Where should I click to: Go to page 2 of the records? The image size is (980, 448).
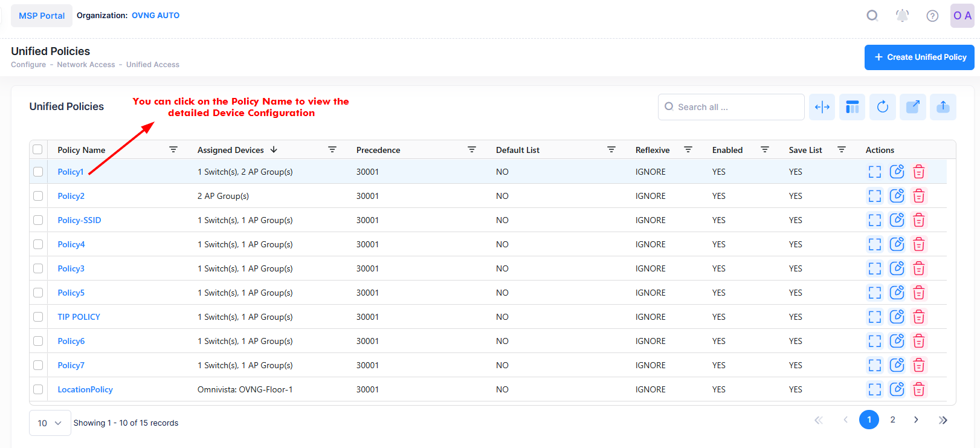pos(892,420)
